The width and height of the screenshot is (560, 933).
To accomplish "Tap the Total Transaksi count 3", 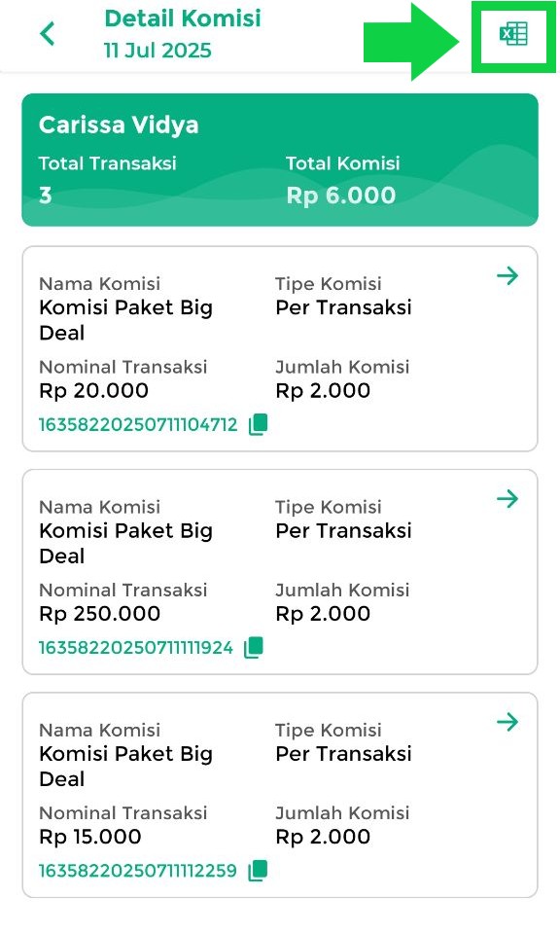I will 45,196.
